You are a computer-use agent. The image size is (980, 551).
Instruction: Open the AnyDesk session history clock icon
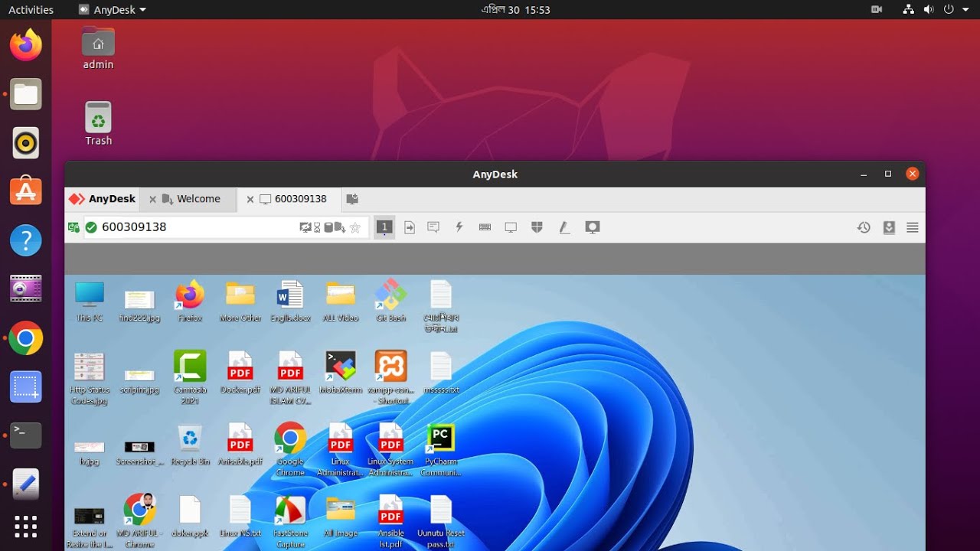(x=864, y=227)
